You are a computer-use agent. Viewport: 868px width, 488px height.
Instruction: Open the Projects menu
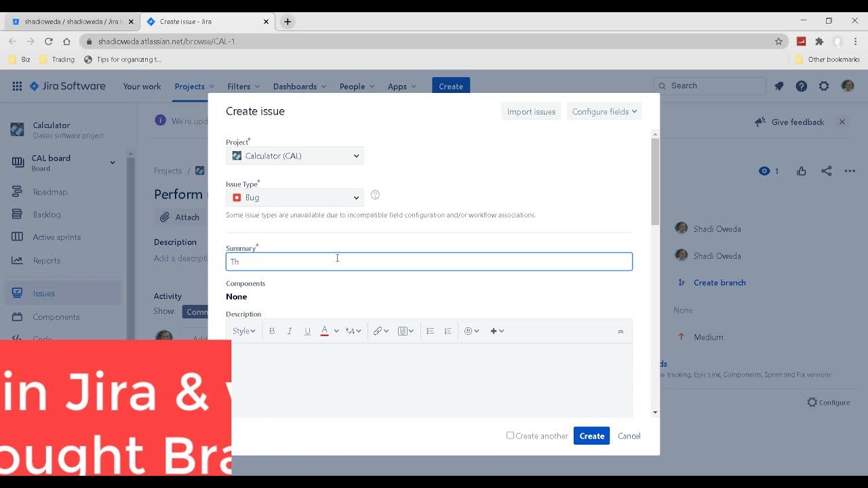pyautogui.click(x=194, y=86)
